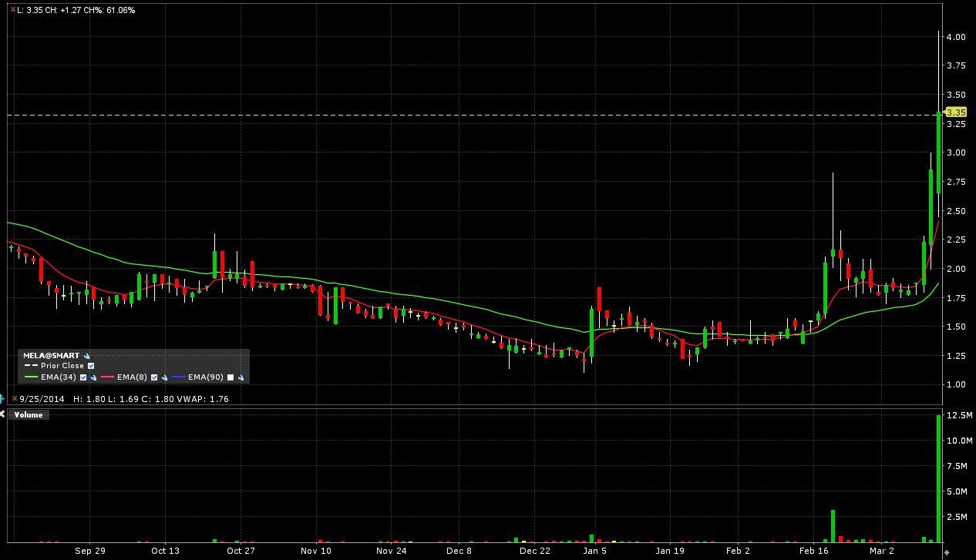This screenshot has height=560, width=976.
Task: Click the Dec 22 date axis label
Action: (535, 551)
